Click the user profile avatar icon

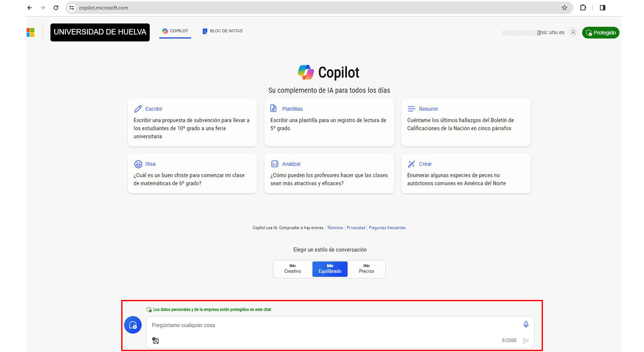573,32
